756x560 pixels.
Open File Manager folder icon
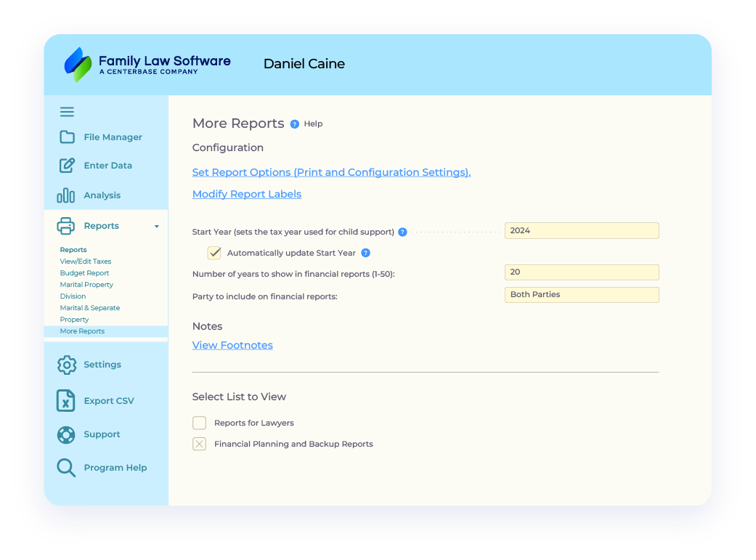(x=67, y=137)
